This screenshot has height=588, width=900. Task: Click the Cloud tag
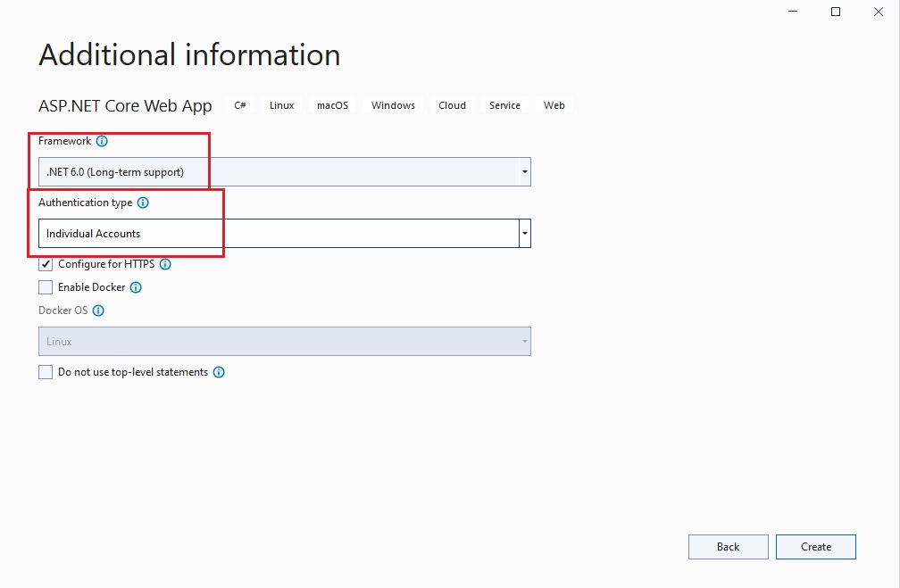(453, 105)
